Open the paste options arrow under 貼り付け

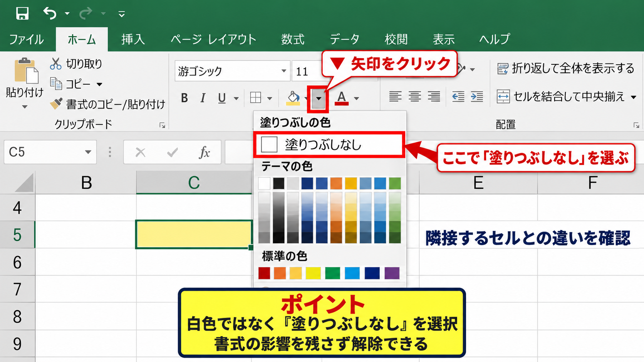24,107
